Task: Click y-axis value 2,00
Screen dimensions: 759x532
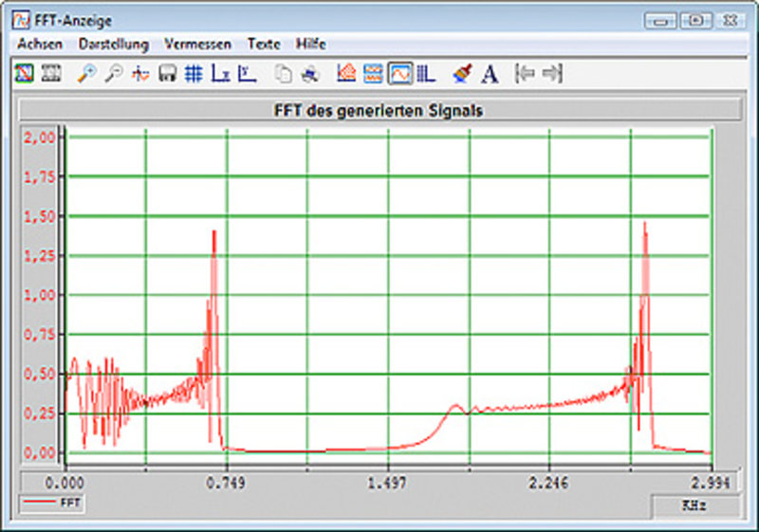Action: [40, 138]
